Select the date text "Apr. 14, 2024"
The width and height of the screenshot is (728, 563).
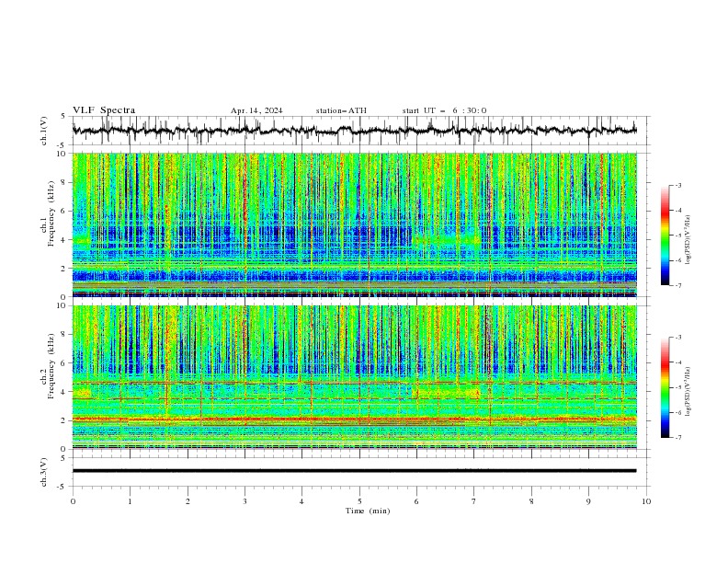tap(256, 110)
